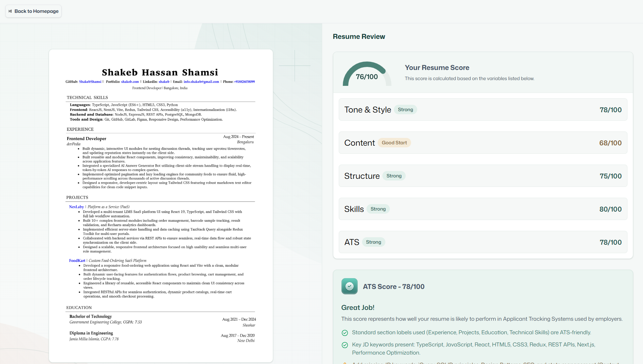Click the TECHNICAL SKILLS section heading in resume

(x=87, y=98)
